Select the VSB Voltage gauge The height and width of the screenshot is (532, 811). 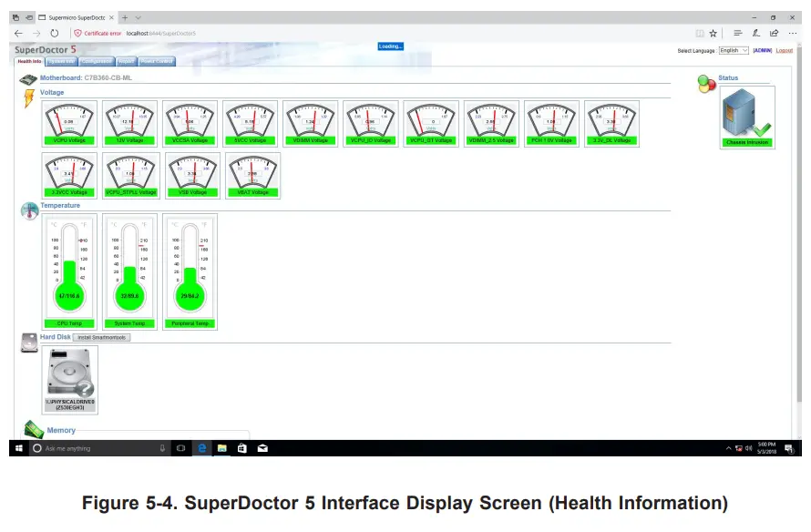pos(192,176)
